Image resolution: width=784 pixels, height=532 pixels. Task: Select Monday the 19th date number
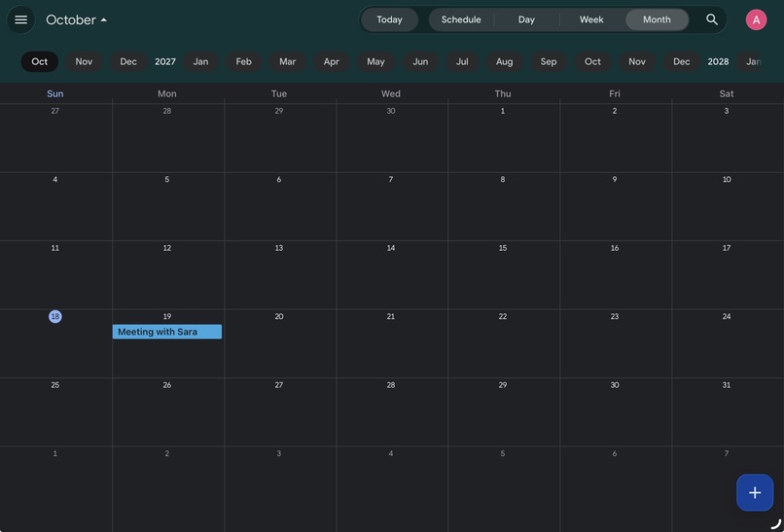tap(167, 316)
